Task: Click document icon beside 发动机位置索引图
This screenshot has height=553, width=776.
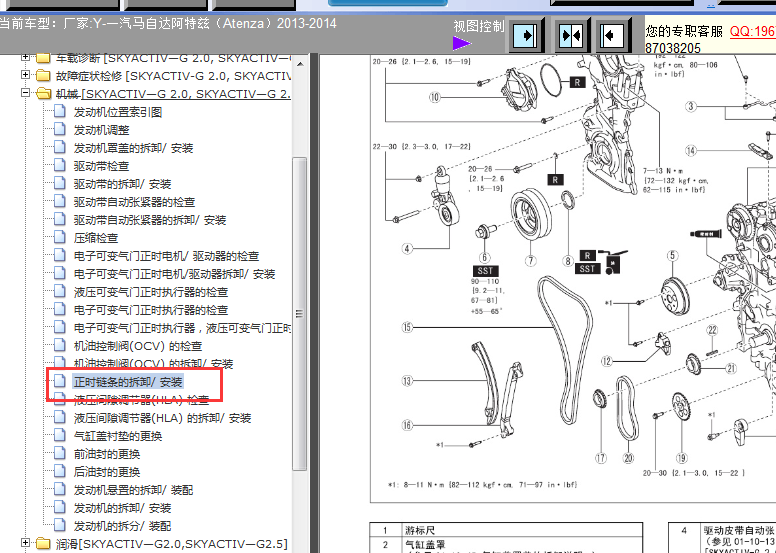Action: click(x=59, y=111)
